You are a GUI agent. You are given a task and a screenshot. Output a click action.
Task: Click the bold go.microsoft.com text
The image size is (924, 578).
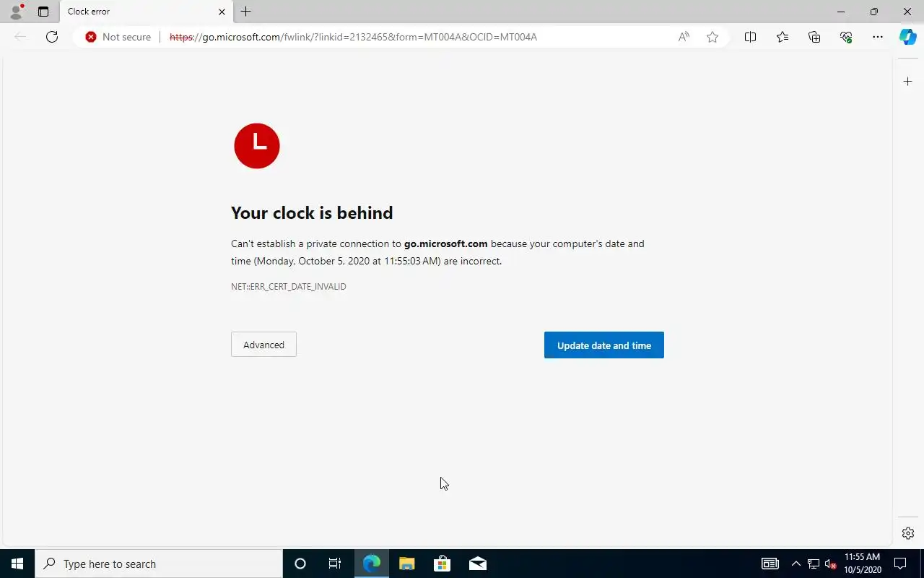pyautogui.click(x=445, y=243)
